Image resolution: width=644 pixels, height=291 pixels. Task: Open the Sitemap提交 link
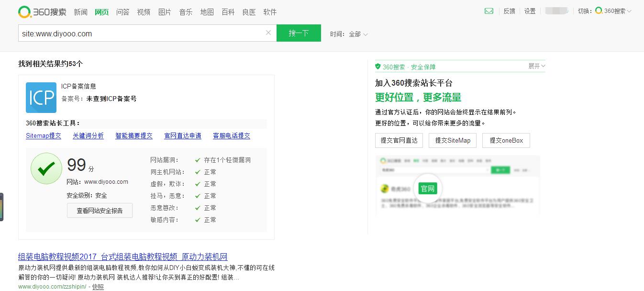point(44,135)
